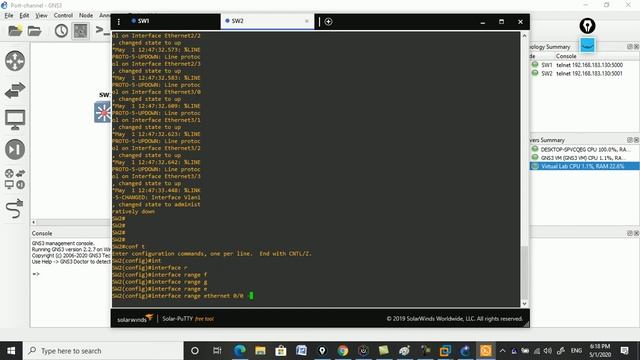Open the Edit menu in GNS3
The image size is (640, 360).
pos(24,16)
